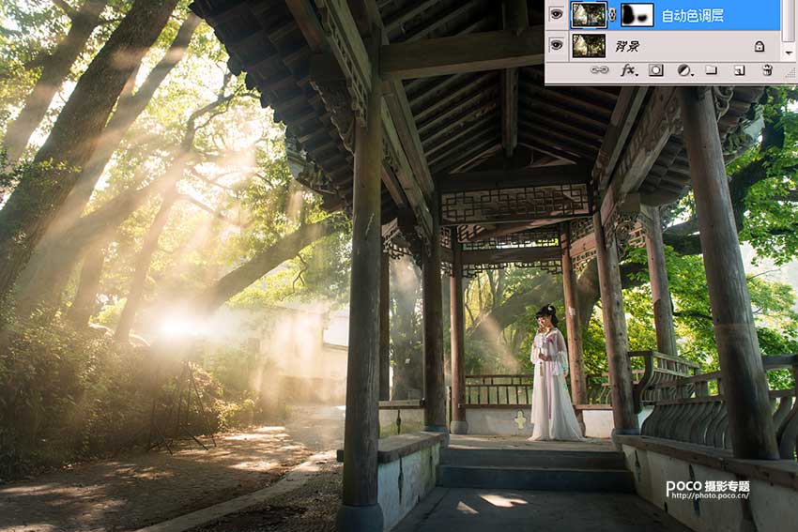Select the 自动色调层 layer image thumbnail
The height and width of the screenshot is (532, 798).
click(589, 14)
